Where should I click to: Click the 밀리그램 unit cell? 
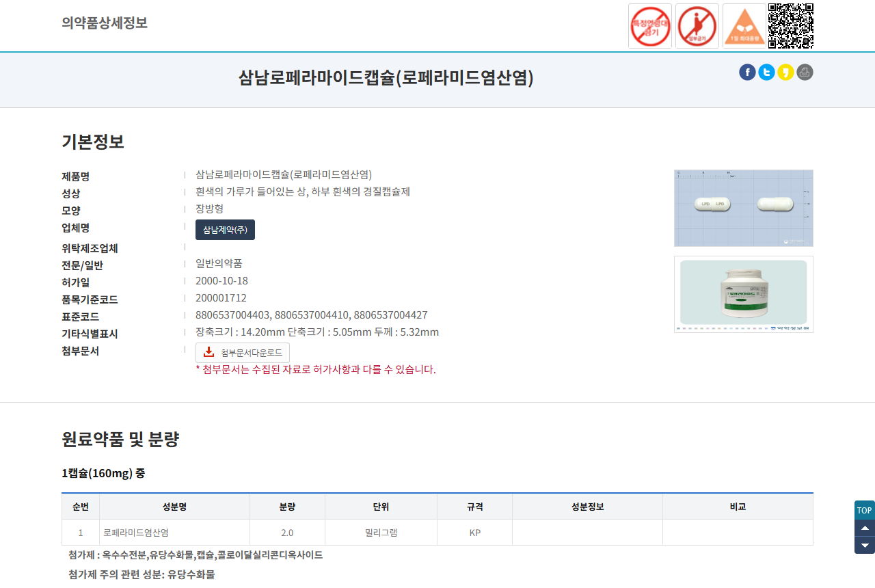[381, 533]
